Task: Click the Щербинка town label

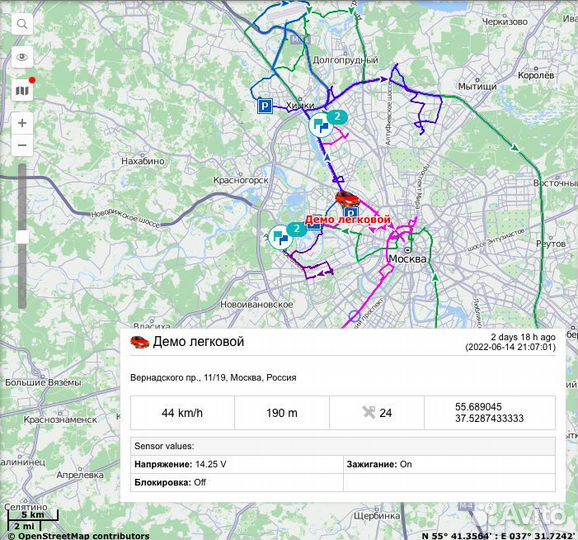Action: [377, 516]
